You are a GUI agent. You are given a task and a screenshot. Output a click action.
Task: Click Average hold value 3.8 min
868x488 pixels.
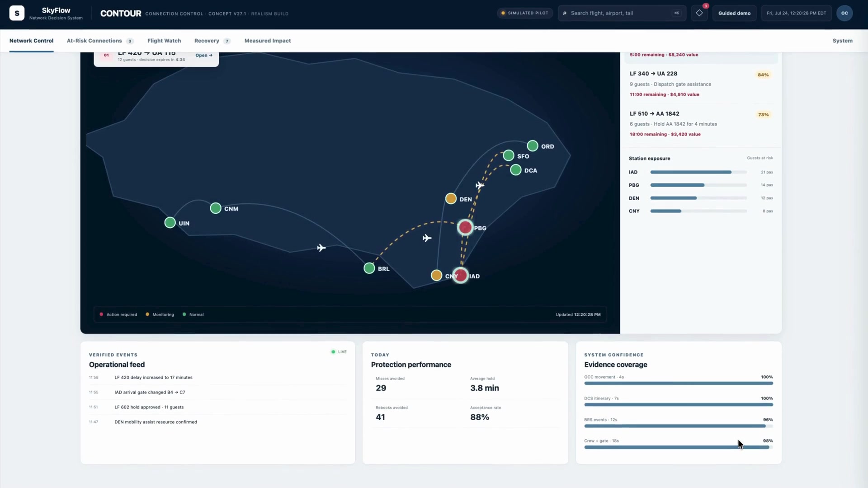pyautogui.click(x=484, y=388)
